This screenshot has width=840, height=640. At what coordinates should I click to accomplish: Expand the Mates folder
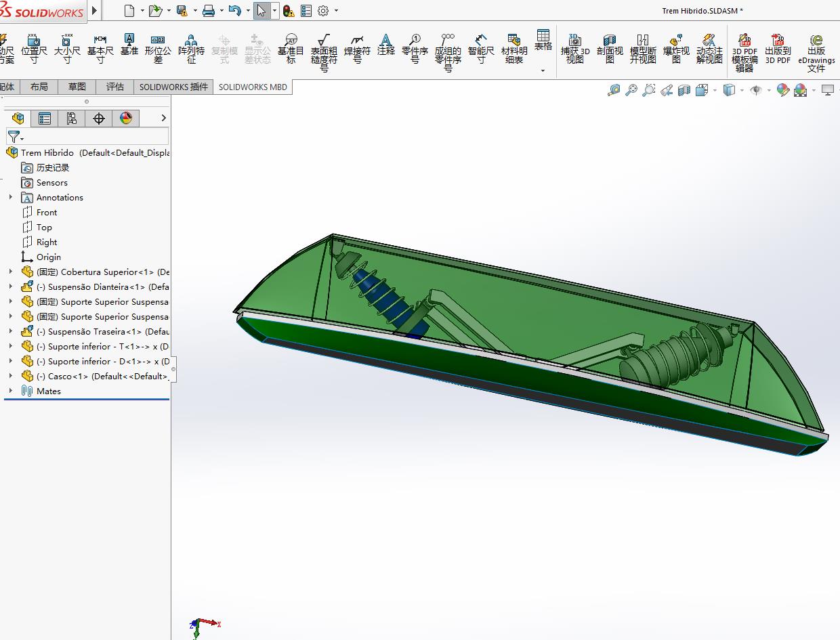[x=10, y=391]
